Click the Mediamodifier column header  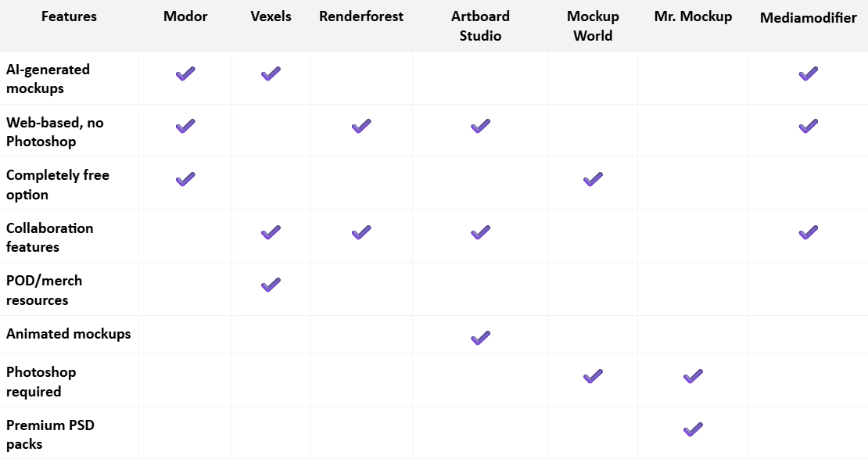pyautogui.click(x=808, y=18)
